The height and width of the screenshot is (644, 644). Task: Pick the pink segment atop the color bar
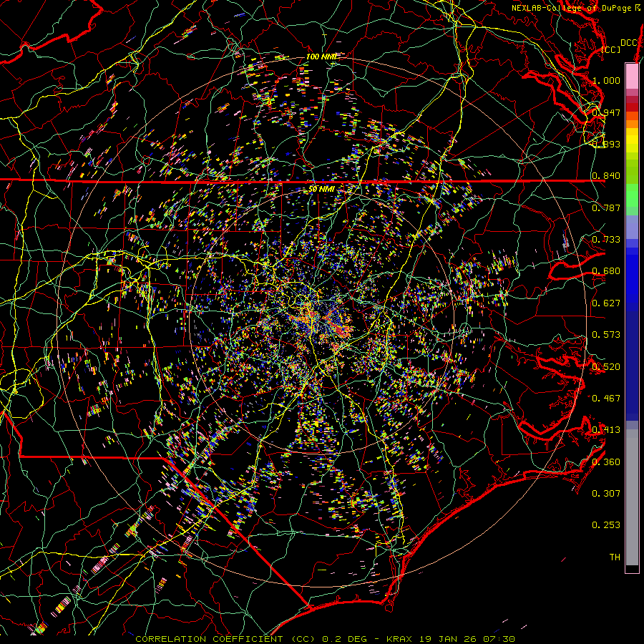pyautogui.click(x=632, y=76)
